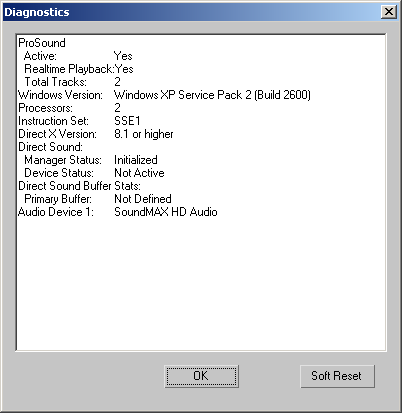The width and height of the screenshot is (402, 413).
Task: Close the Diagnostics dialog
Action: (389, 12)
